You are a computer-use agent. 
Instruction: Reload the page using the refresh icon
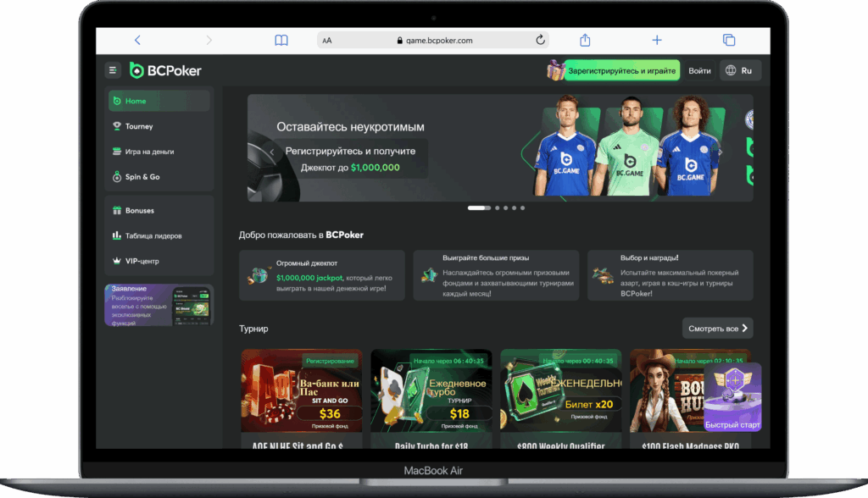(x=540, y=40)
